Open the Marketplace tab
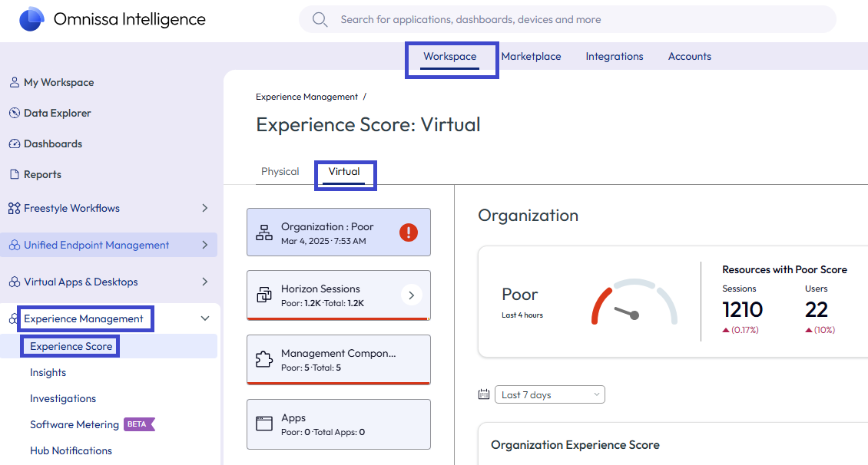This screenshot has height=465, width=868. [x=531, y=56]
